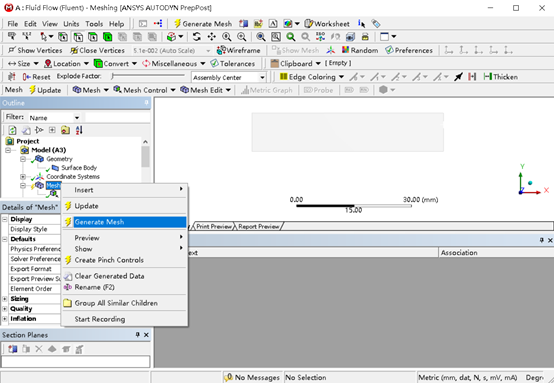
Task: Click Generate Mesh in the top toolbar
Action: point(203,24)
